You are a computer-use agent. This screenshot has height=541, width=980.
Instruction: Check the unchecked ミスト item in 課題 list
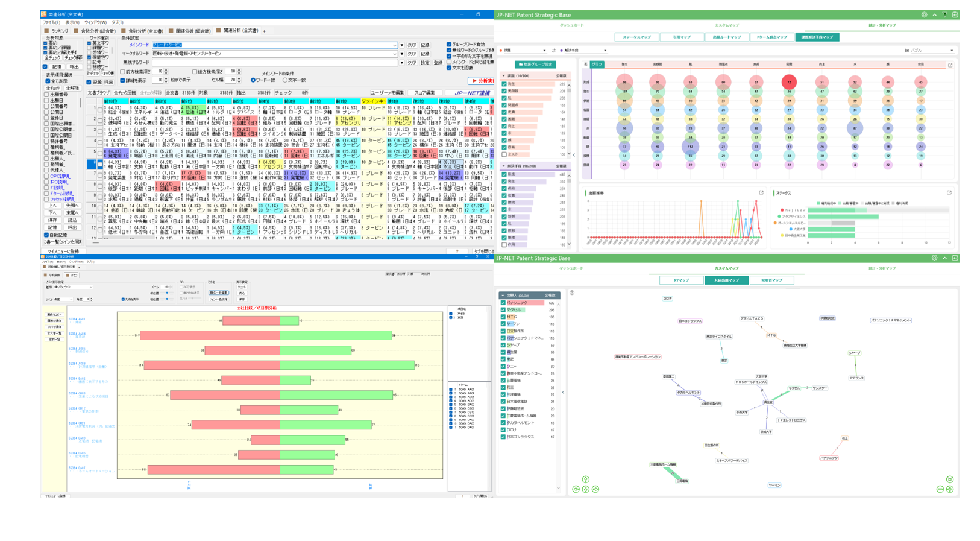point(504,154)
